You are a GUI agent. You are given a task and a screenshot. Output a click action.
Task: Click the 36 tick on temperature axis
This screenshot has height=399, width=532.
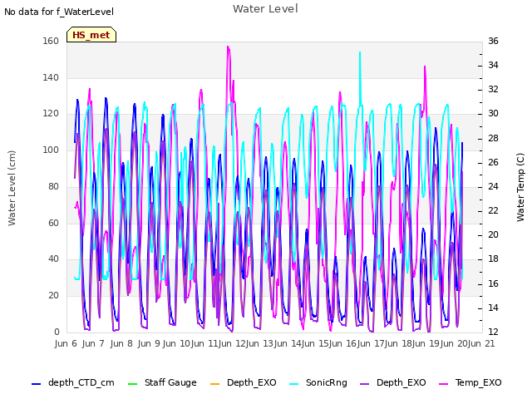(x=493, y=41)
